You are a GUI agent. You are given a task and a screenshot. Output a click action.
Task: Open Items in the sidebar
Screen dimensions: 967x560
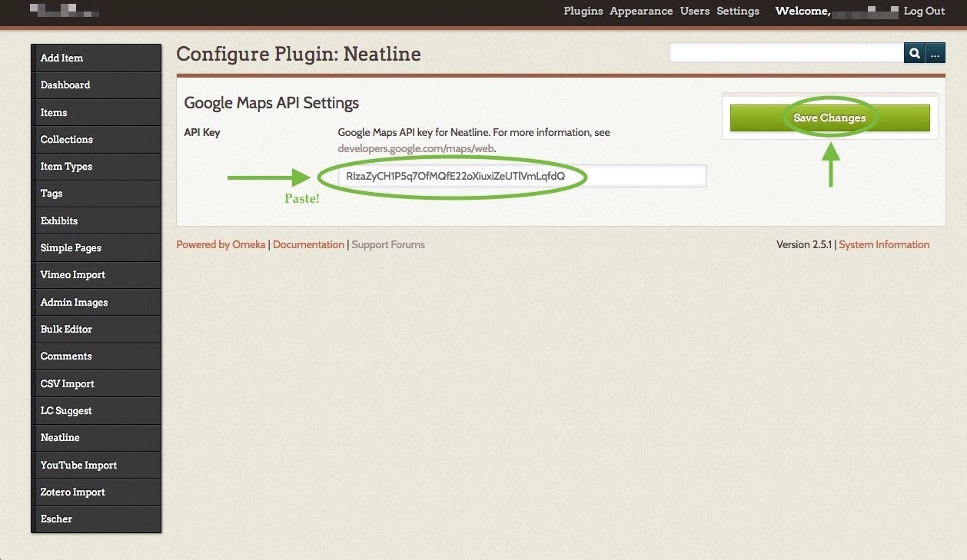(96, 112)
